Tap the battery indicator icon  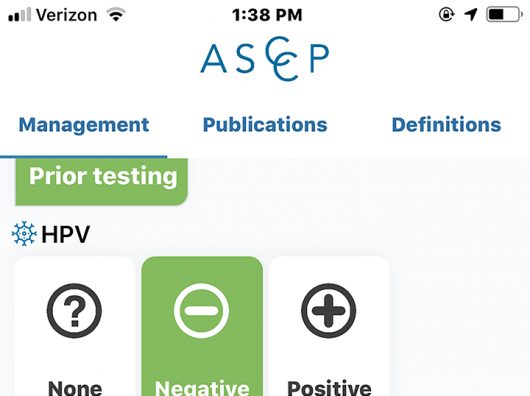504,15
